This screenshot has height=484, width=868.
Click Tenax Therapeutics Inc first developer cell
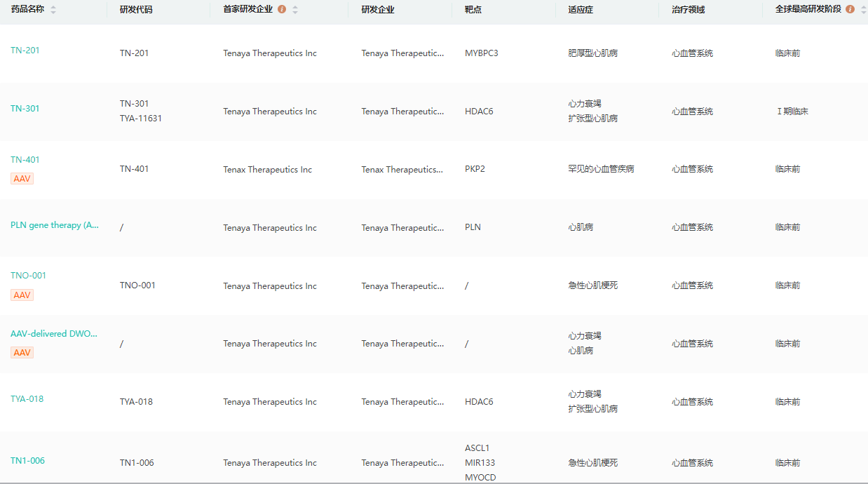[268, 170]
